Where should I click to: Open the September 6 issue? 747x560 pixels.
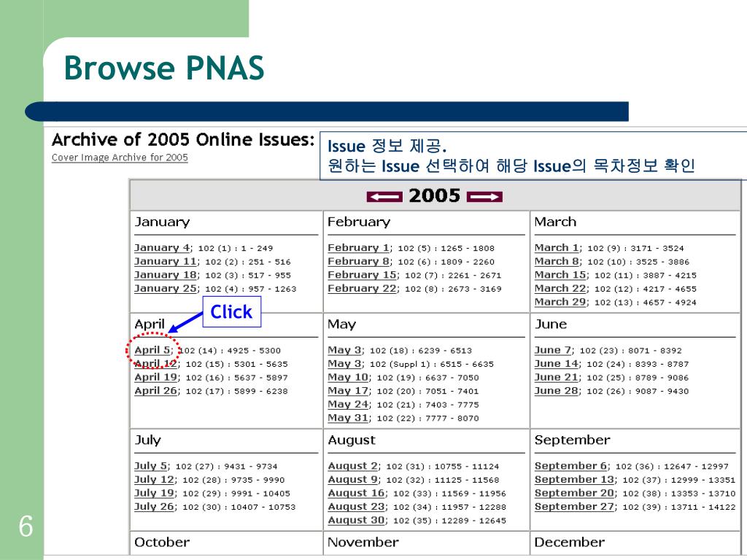point(570,466)
